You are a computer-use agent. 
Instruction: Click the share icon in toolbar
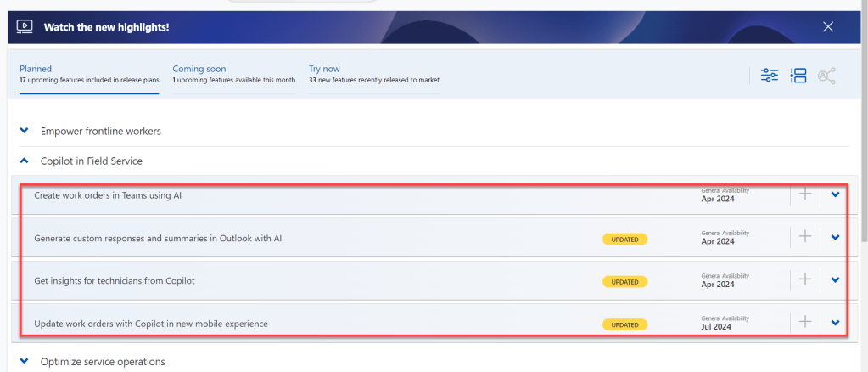(826, 76)
